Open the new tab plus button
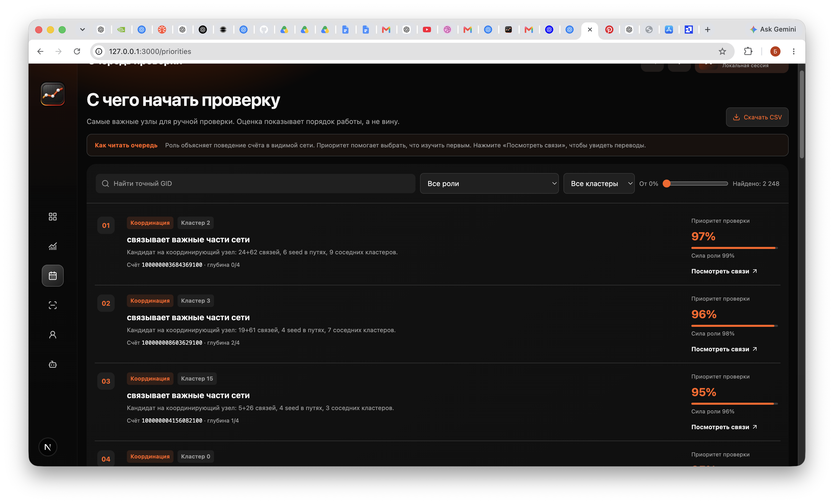Image resolution: width=834 pixels, height=504 pixels. pos(707,30)
